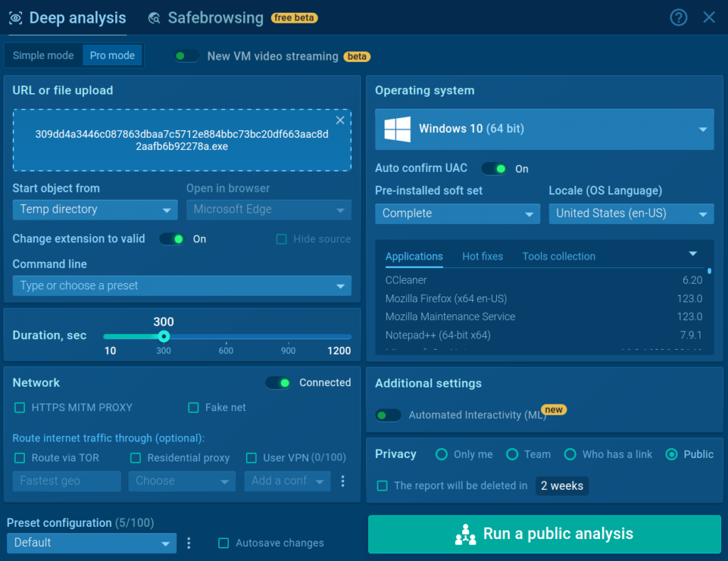Turn off Auto confirm UAC toggle
728x561 pixels.
[x=494, y=169]
